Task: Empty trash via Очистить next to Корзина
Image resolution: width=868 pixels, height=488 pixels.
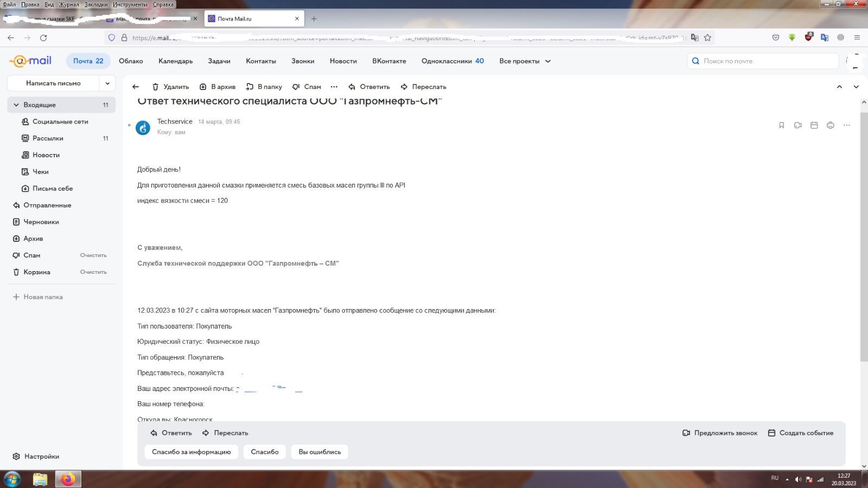Action: pyautogui.click(x=93, y=272)
